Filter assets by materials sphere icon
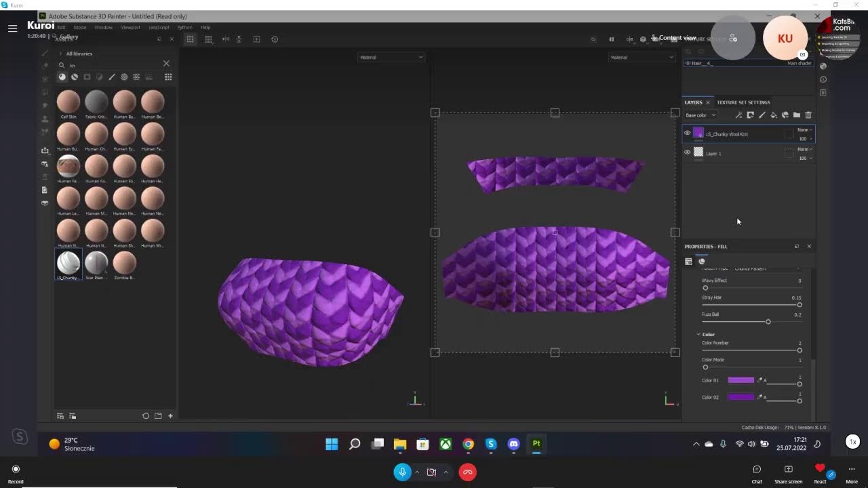868x488 pixels. (62, 77)
